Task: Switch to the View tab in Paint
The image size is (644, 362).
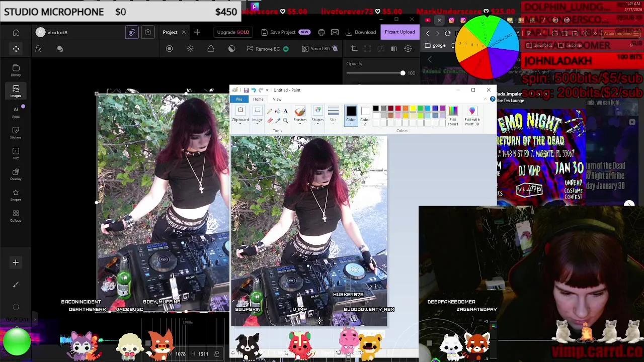Action: coord(277,99)
